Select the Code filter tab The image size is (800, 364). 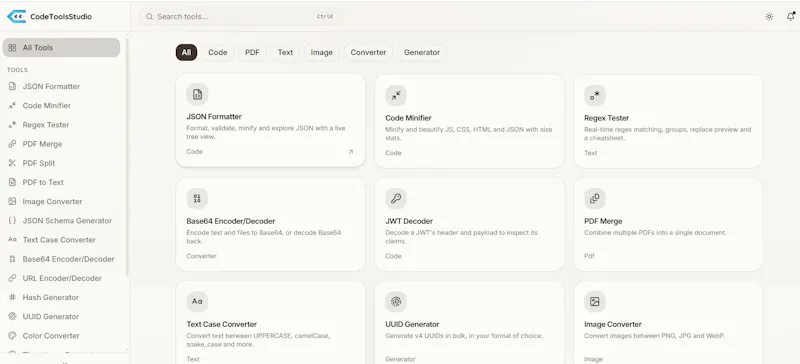(218, 52)
